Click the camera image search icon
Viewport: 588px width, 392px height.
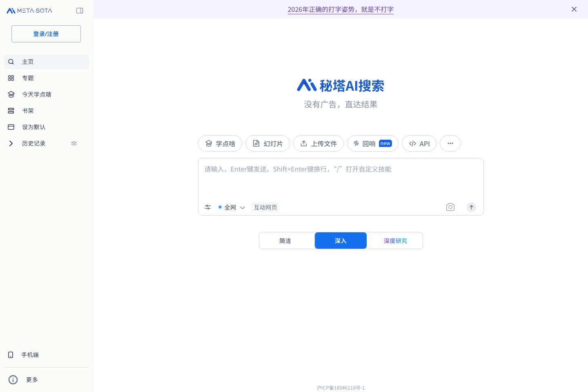pos(450,207)
